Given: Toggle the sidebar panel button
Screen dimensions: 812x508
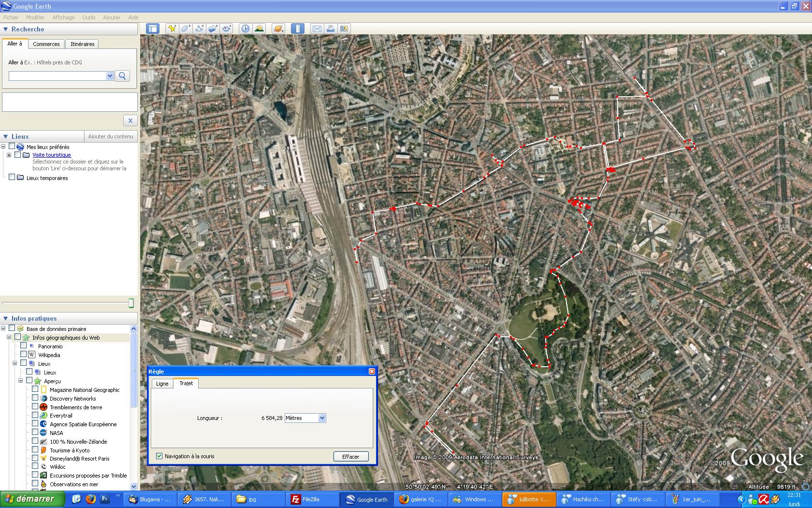Looking at the screenshot, I should point(153,29).
